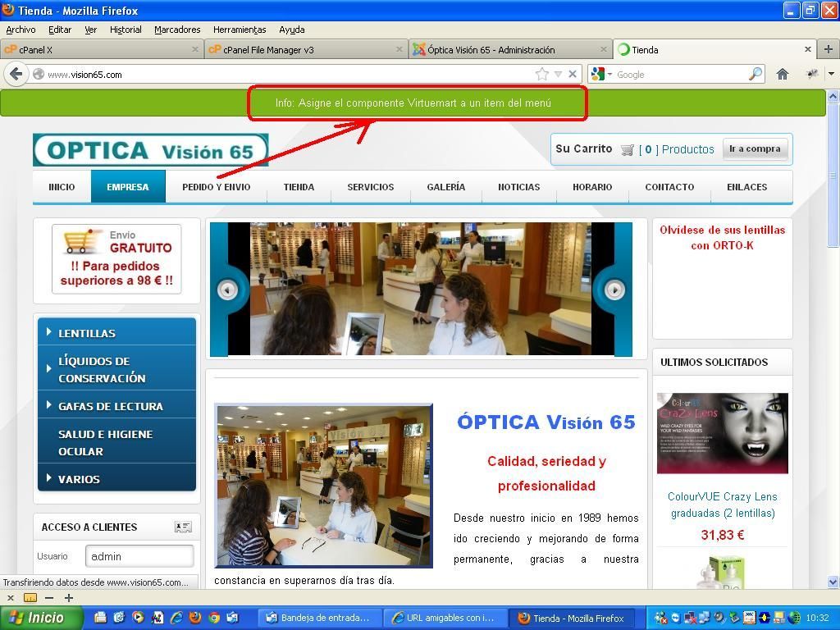Show next slide in the image slideshow
Viewport: 840px width, 630px height.
coord(614,290)
